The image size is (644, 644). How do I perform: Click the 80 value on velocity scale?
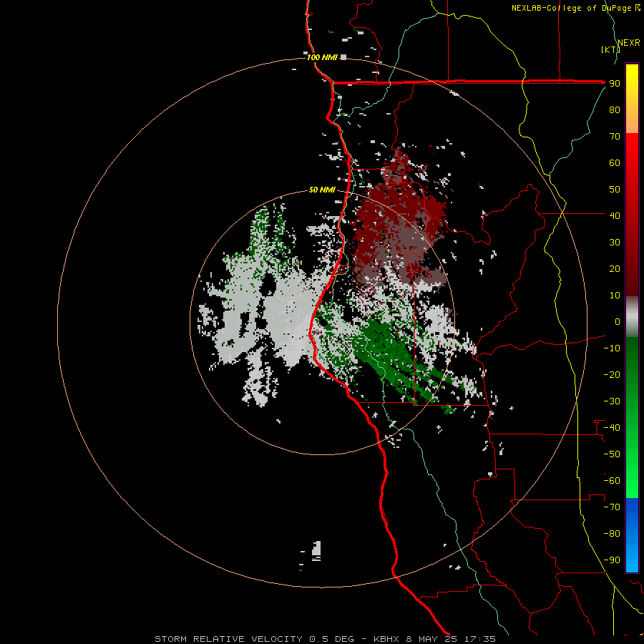tap(615, 110)
